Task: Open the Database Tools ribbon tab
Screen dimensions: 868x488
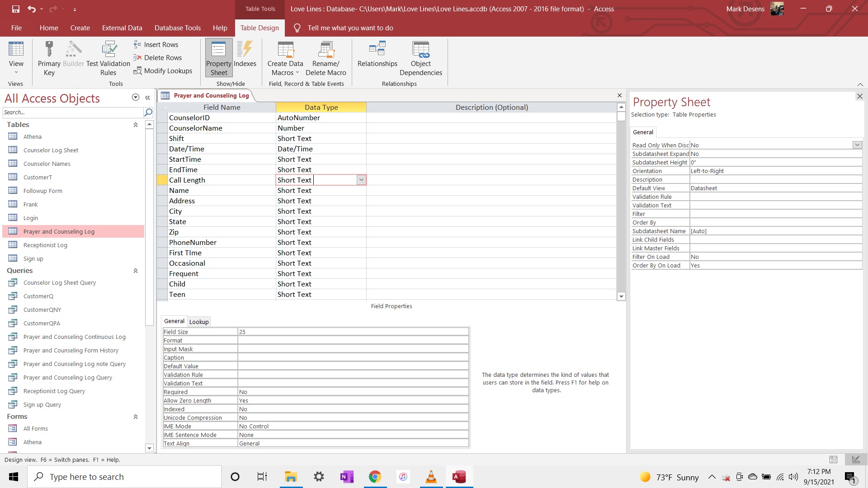Action: click(x=177, y=28)
